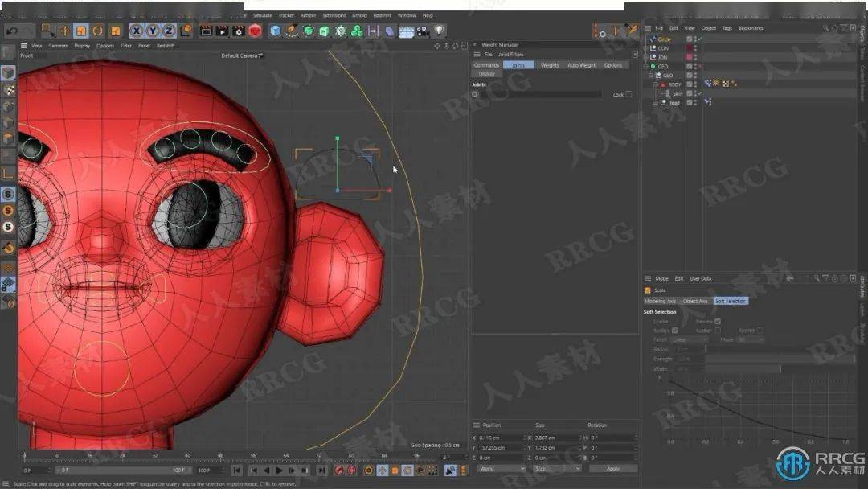Open the Size mode dropdown in coordinates
The width and height of the screenshot is (868, 489).
[x=557, y=468]
